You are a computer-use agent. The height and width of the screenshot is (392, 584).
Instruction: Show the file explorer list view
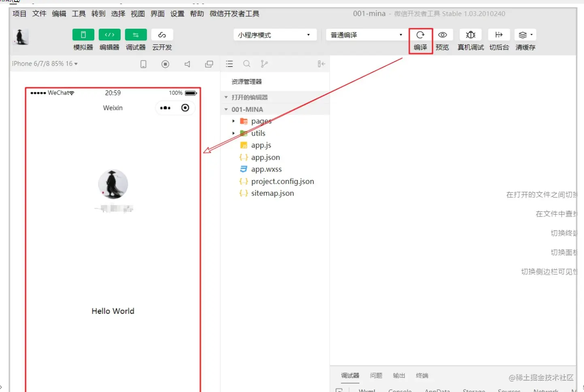click(x=229, y=64)
